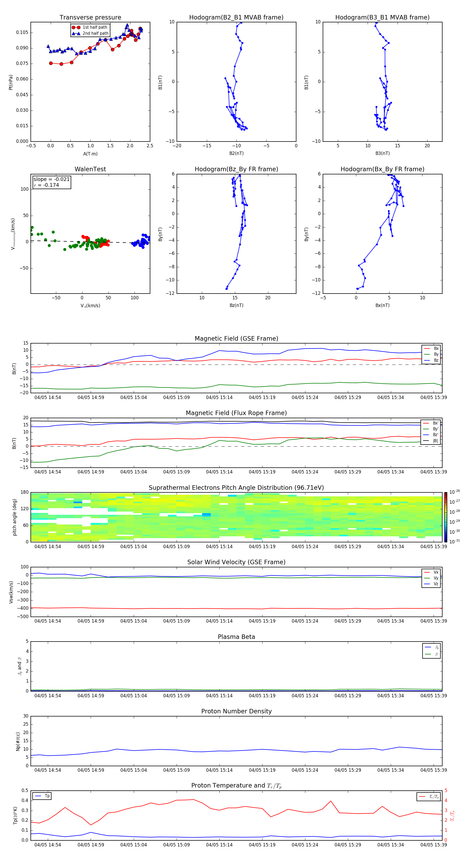The width and height of the screenshot is (473, 868).
Task: Click the 'A(T·m)' x-axis label
Action: (90, 154)
